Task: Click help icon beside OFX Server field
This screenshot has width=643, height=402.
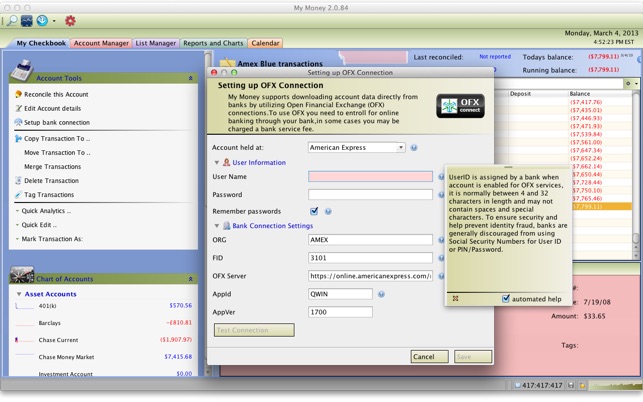Action: pyautogui.click(x=441, y=276)
